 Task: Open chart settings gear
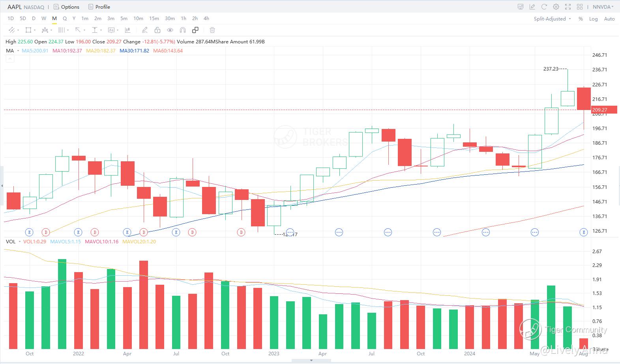tap(556, 7)
